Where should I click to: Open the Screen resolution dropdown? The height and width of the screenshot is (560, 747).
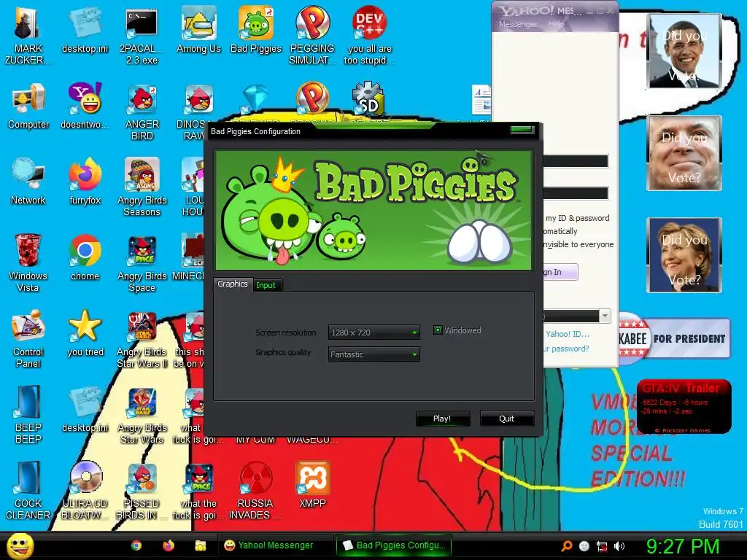click(x=374, y=332)
